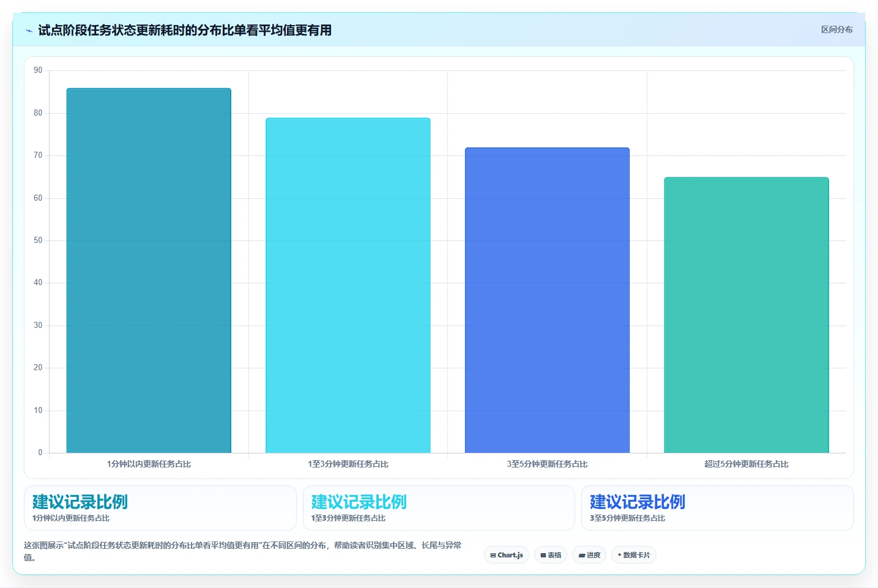Click x-axis label 超过5分钟更新任务占比
Viewport: 878px width, 588px height.
746,464
